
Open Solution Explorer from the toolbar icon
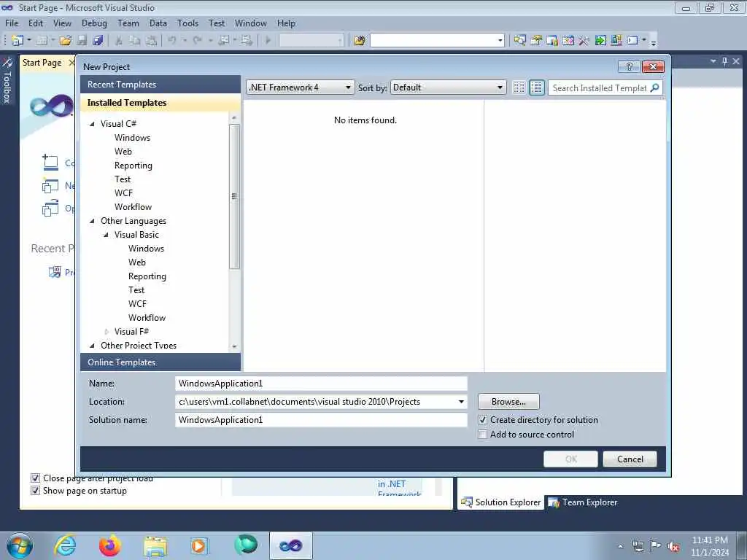click(x=519, y=41)
